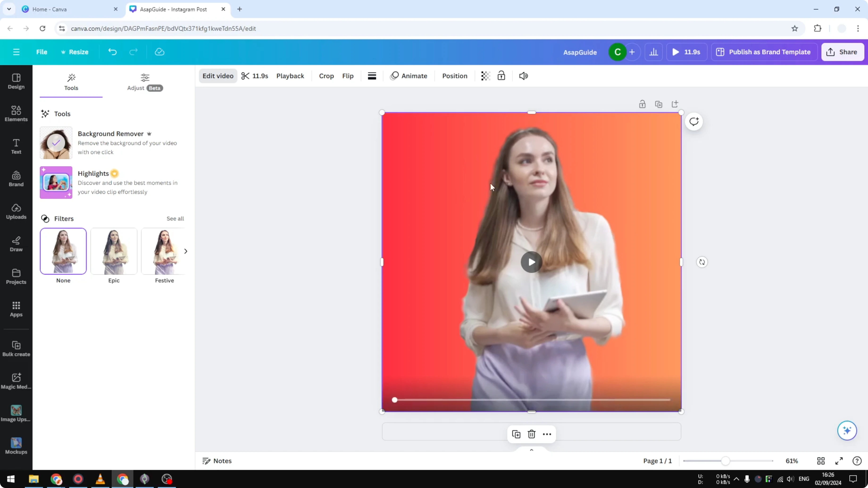
Task: Open Playback settings
Action: [x=290, y=76]
